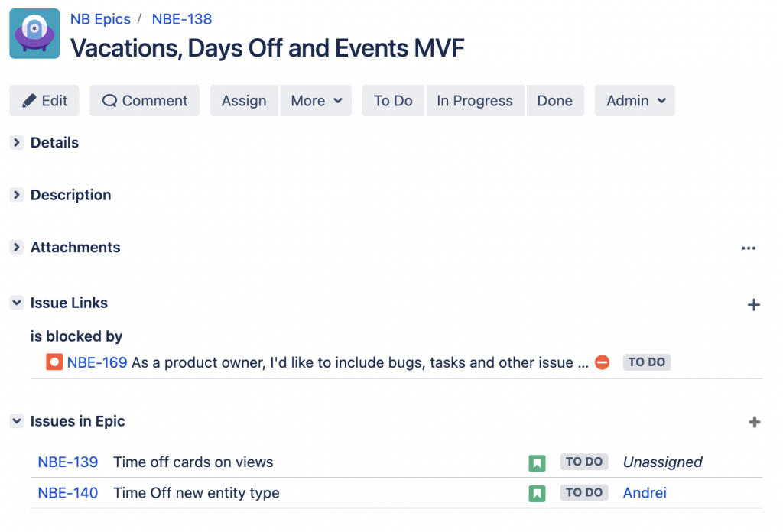The image size is (783, 532).
Task: Click the Edit pencil icon
Action: tap(31, 100)
